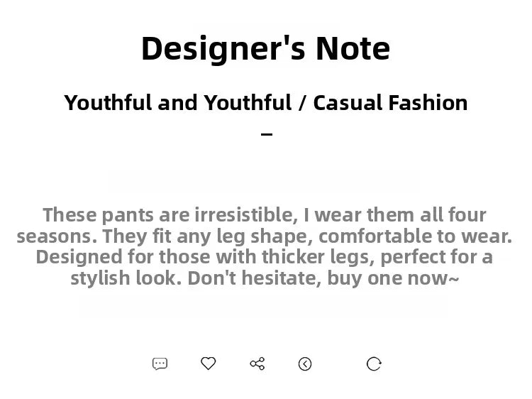Select the "Youthful and Youthful" subtitle text

[178, 102]
